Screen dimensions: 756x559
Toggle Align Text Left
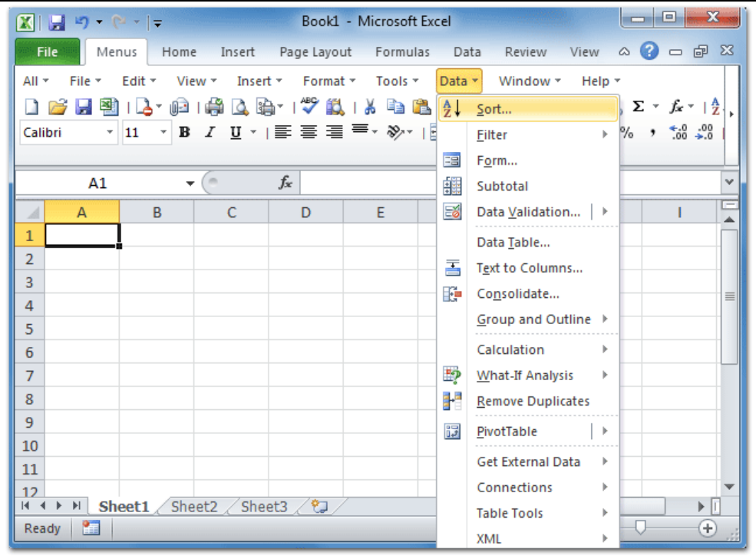click(x=282, y=132)
